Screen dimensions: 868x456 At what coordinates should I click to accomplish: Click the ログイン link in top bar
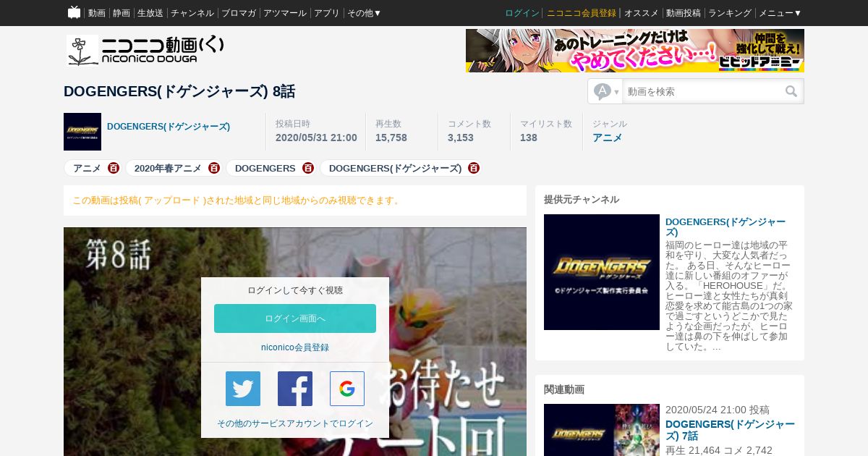pyautogui.click(x=522, y=13)
